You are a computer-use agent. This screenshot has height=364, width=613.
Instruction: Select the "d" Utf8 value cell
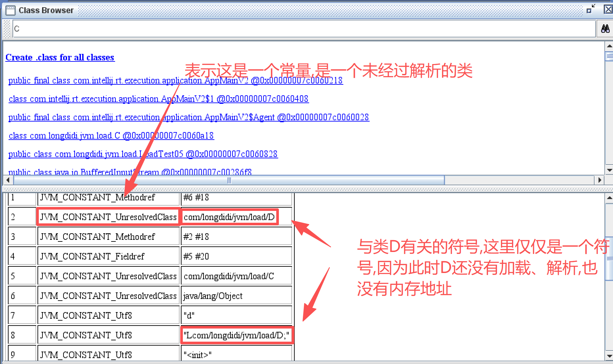point(236,315)
